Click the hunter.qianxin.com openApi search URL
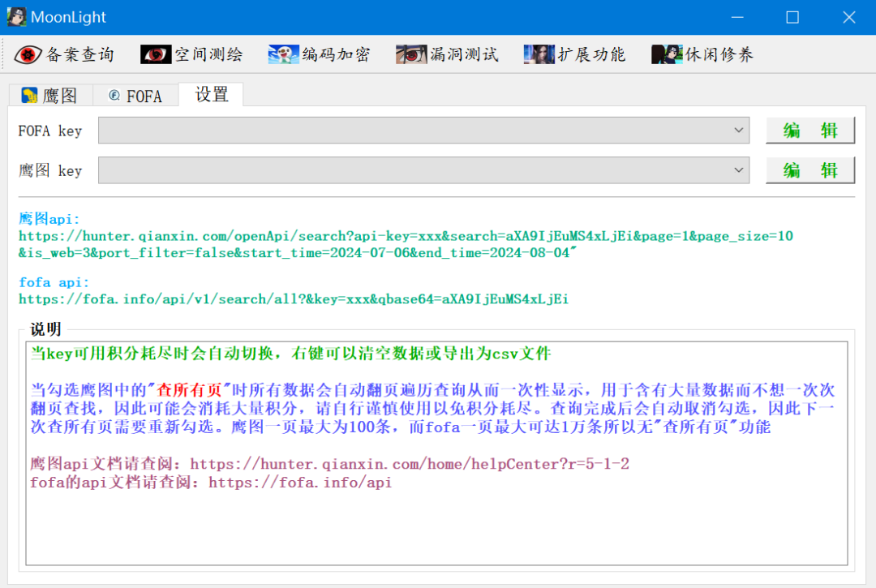Image resolution: width=876 pixels, height=588 pixels. tap(406, 244)
